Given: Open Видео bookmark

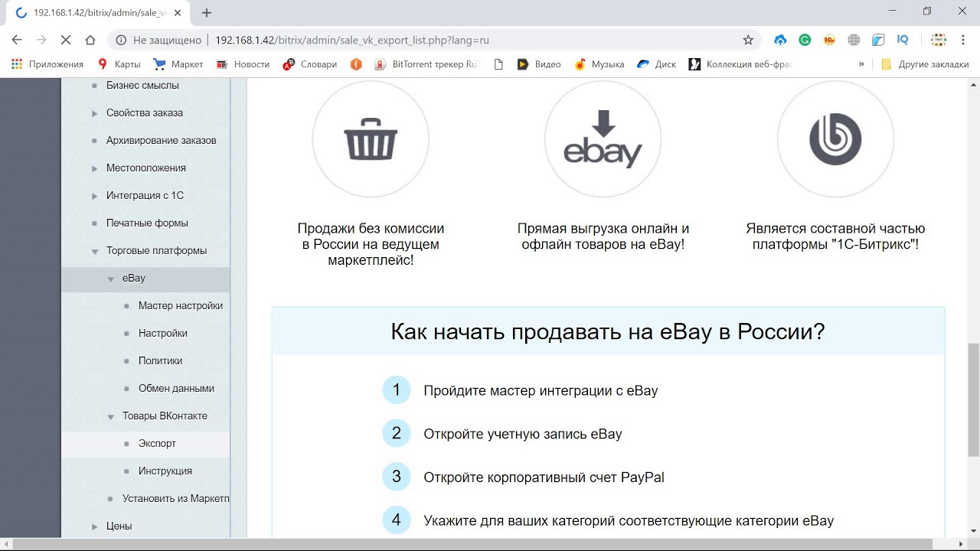Looking at the screenshot, I should click(539, 64).
